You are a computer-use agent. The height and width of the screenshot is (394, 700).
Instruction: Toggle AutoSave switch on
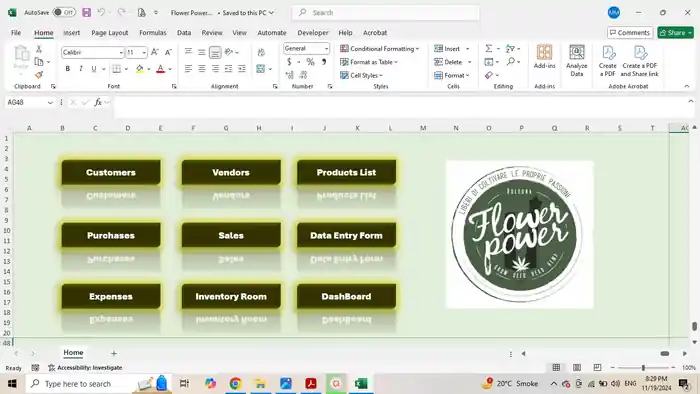(x=64, y=12)
